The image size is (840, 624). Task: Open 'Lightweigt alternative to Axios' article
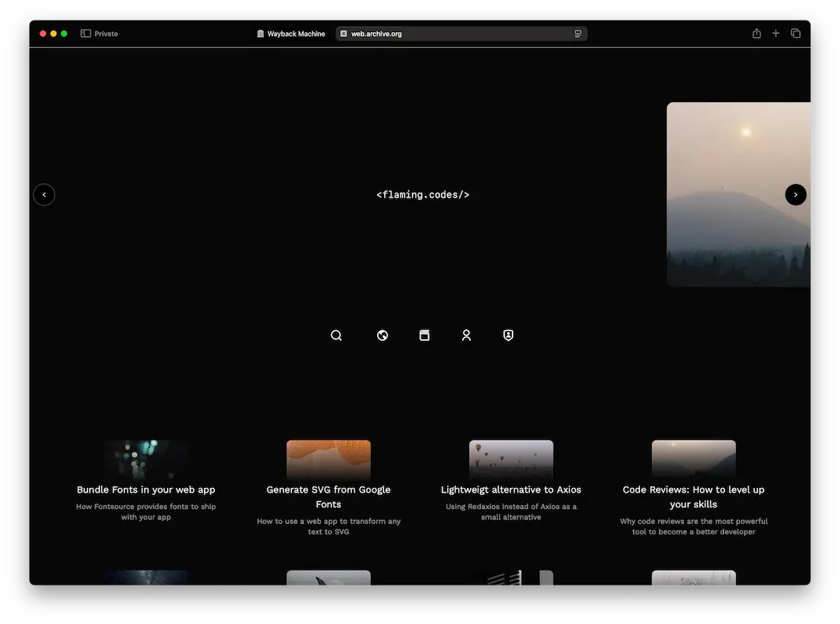(x=511, y=489)
